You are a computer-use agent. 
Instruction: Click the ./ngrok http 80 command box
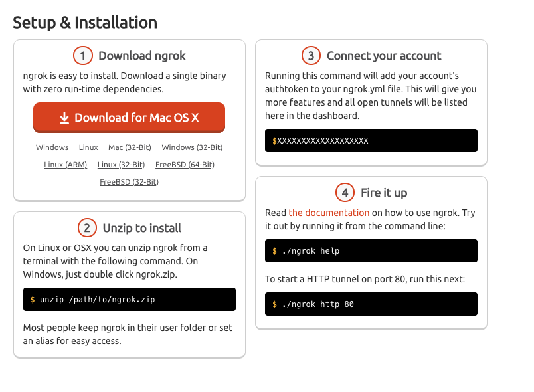(371, 304)
